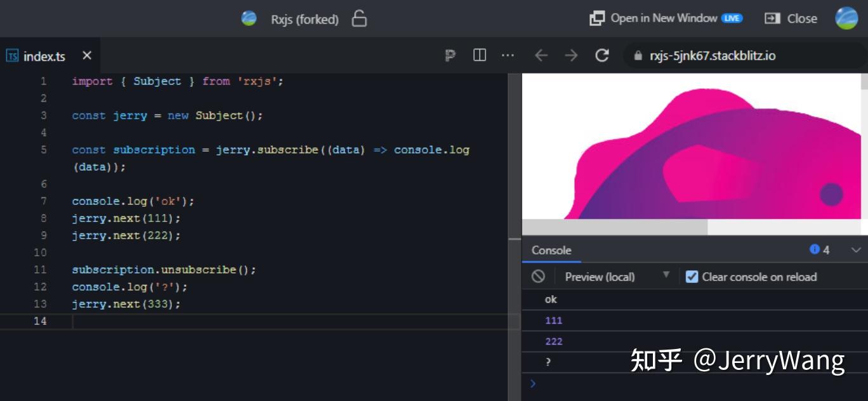
Task: Click line number 11 in gutter
Action: (x=41, y=270)
